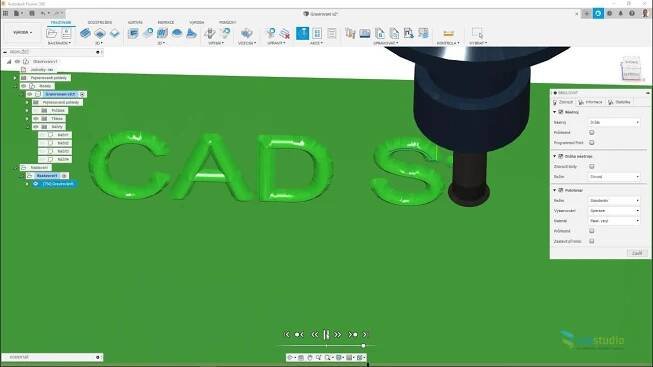The height and width of the screenshot is (367, 653).
Task: Switch to the ADITIVNÍ ribbon tab
Action: click(135, 22)
